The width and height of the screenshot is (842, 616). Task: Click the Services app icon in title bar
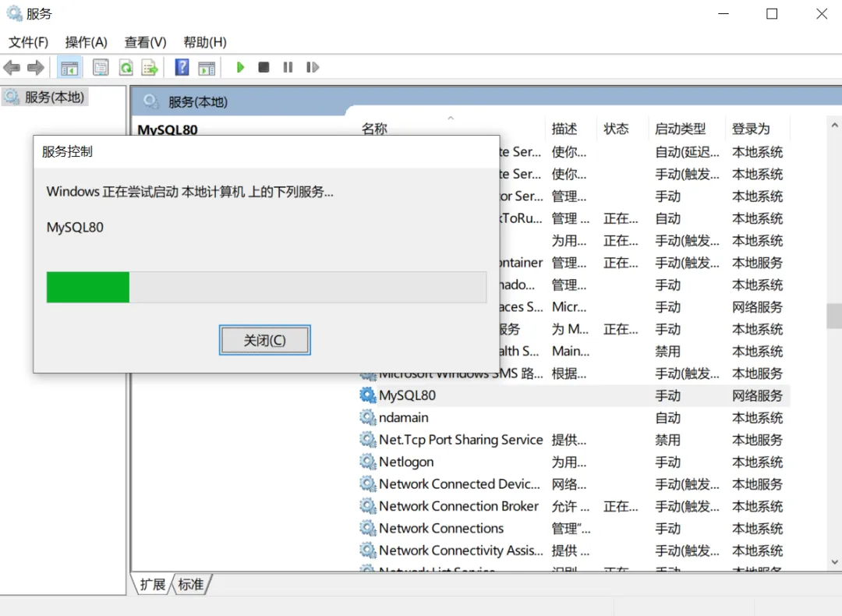(14, 13)
